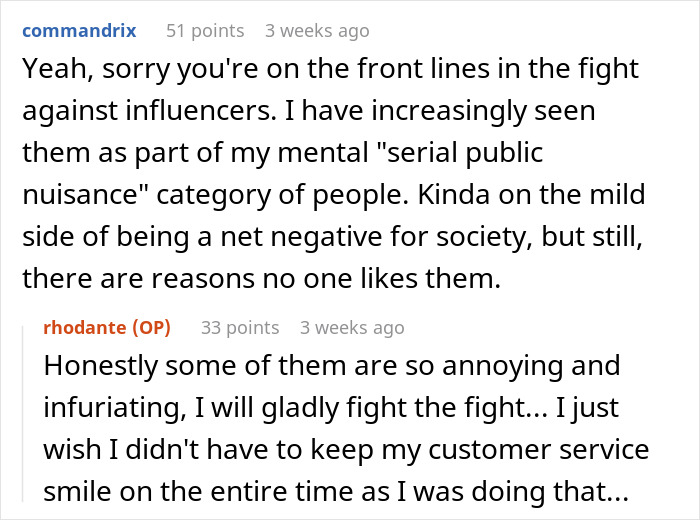The height and width of the screenshot is (520, 700).
Task: Open the timestamp permalink beside 51 points
Action: 317,31
